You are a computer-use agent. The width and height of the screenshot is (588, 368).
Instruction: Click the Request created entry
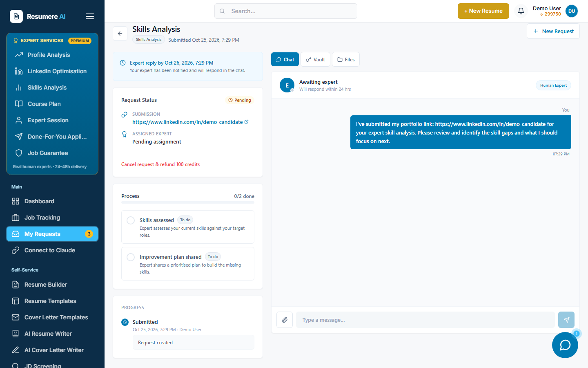click(194, 343)
